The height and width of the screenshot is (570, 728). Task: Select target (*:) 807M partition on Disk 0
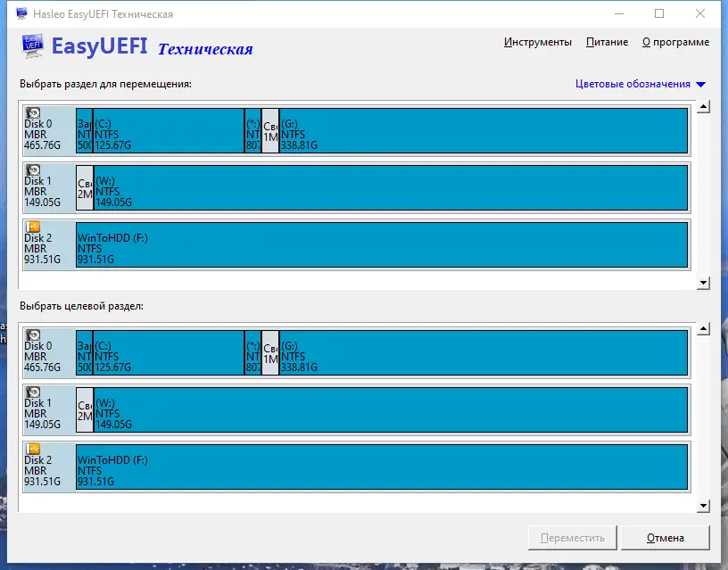[x=252, y=352]
